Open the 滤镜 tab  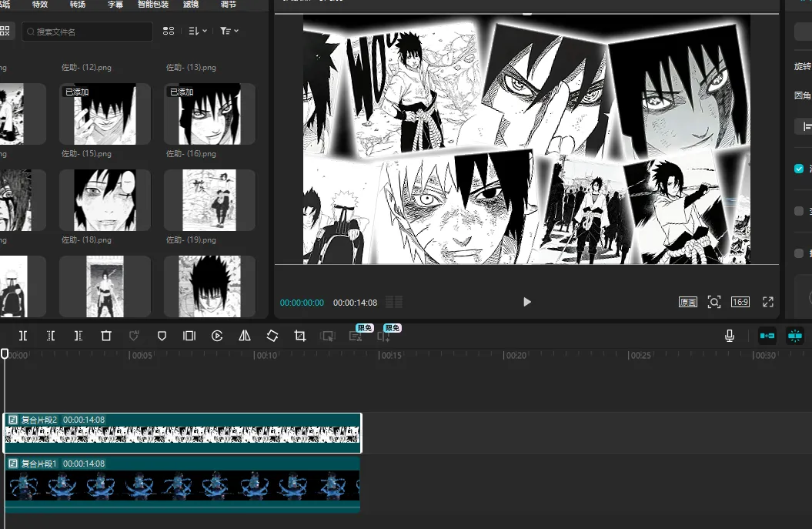(191, 4)
